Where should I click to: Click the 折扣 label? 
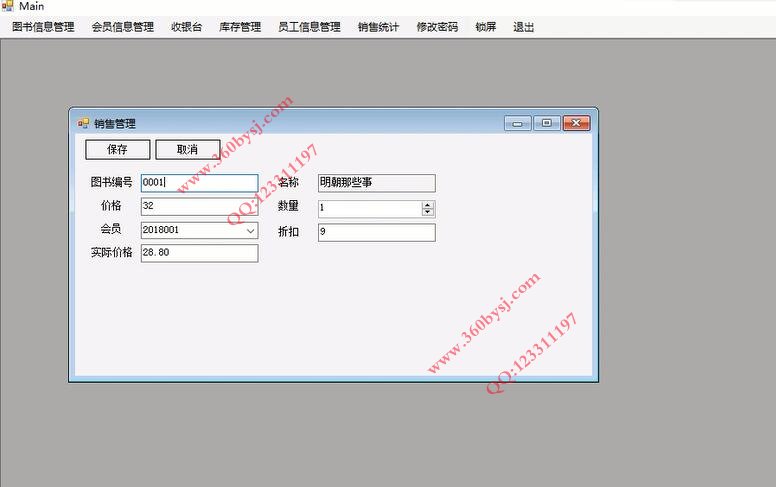289,232
